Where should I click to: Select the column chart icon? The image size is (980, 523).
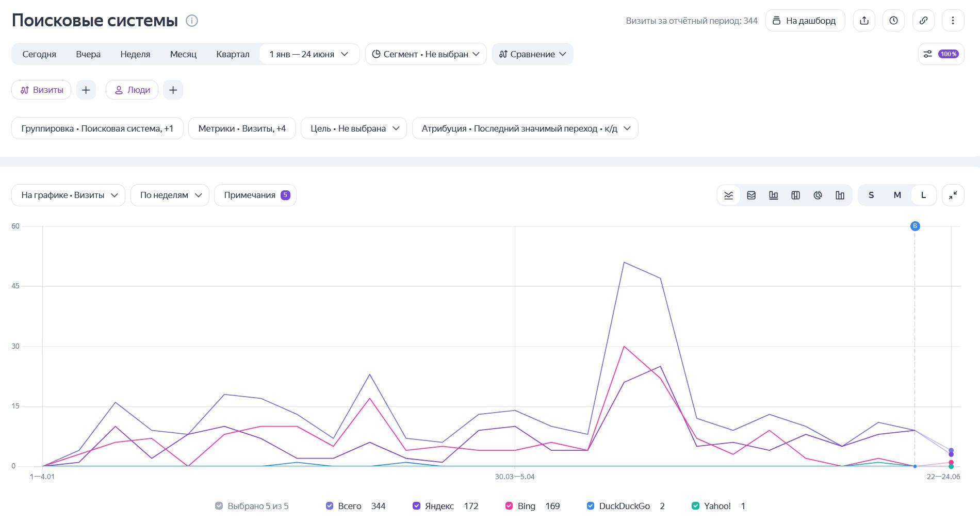click(840, 195)
